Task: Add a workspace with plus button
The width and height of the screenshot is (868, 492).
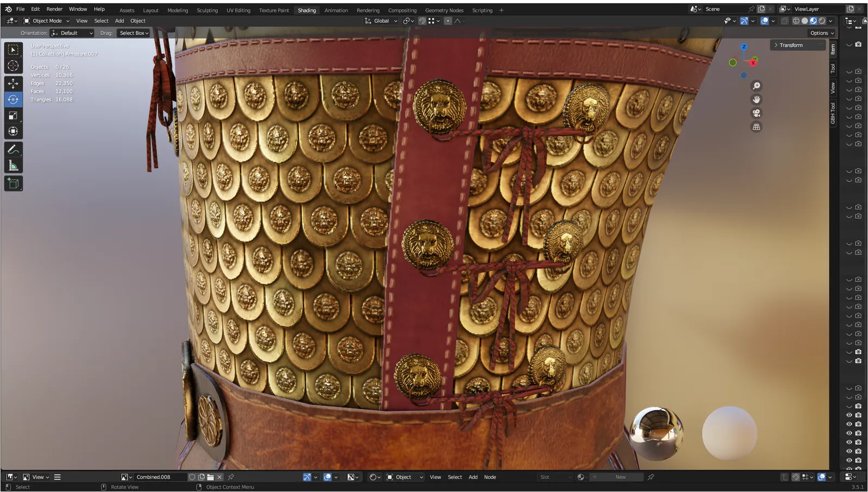Action: pyautogui.click(x=501, y=10)
